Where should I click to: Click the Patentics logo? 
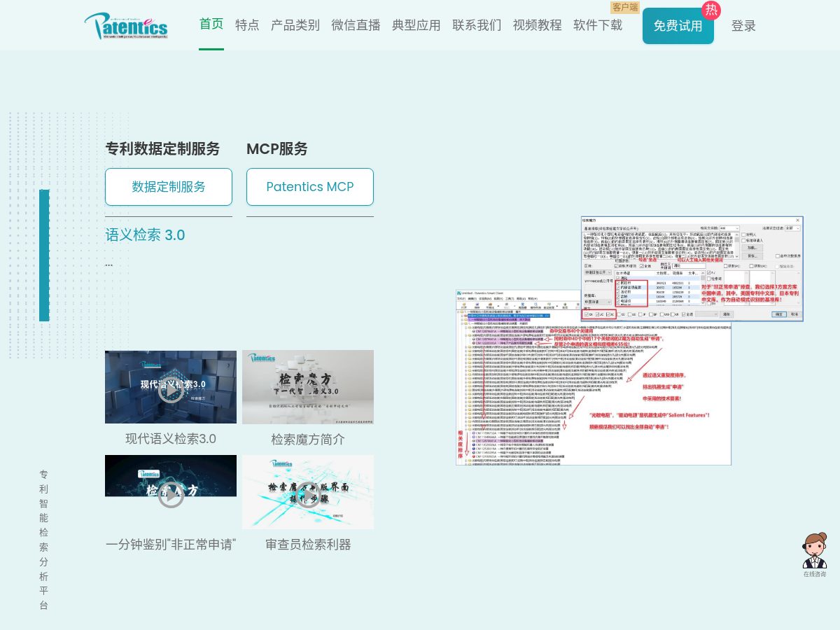(126, 26)
